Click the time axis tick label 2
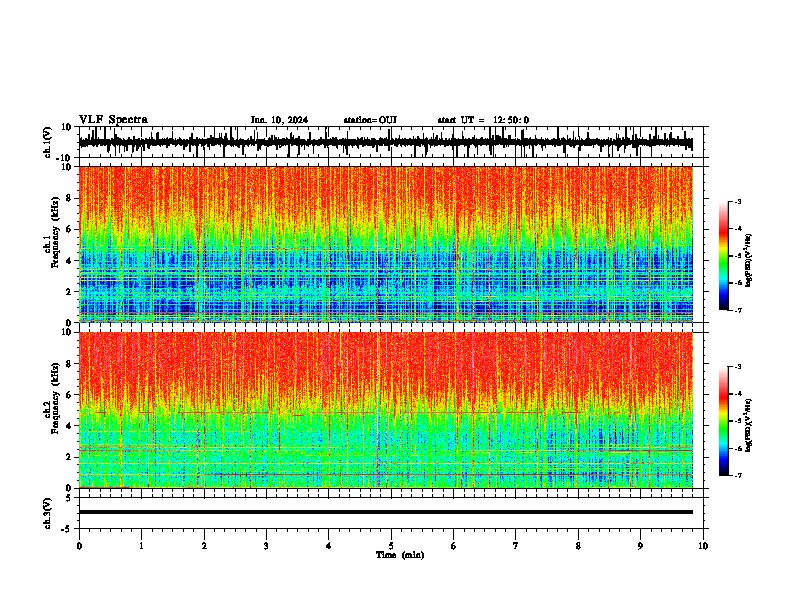 coord(204,546)
